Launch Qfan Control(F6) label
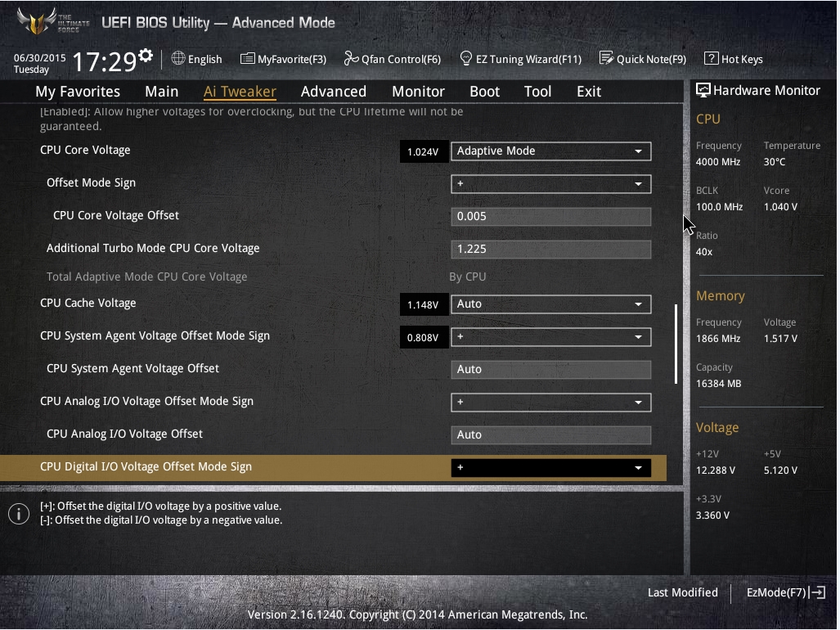 tap(402, 60)
